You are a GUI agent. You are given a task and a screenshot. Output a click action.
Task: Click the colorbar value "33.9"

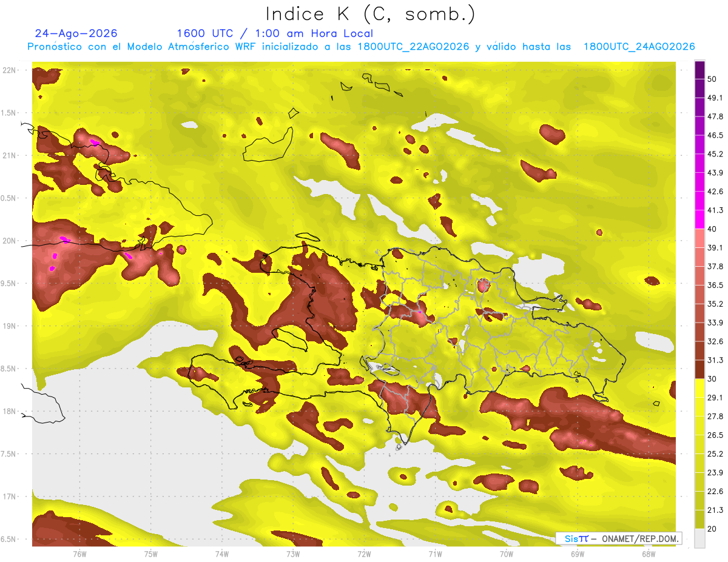click(x=715, y=323)
